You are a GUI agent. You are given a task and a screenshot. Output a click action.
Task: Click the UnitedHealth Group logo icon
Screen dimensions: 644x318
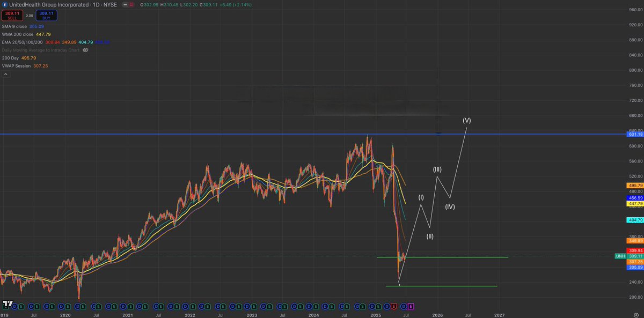tap(4, 5)
